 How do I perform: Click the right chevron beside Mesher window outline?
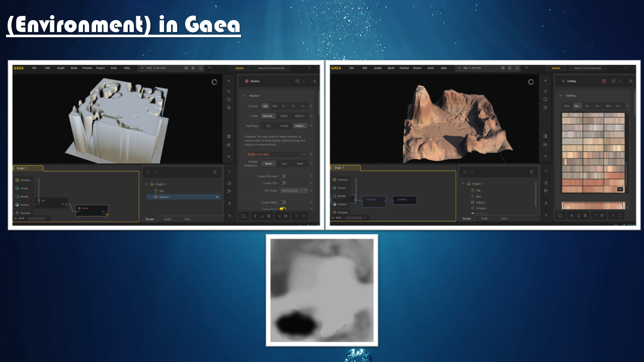click(229, 171)
